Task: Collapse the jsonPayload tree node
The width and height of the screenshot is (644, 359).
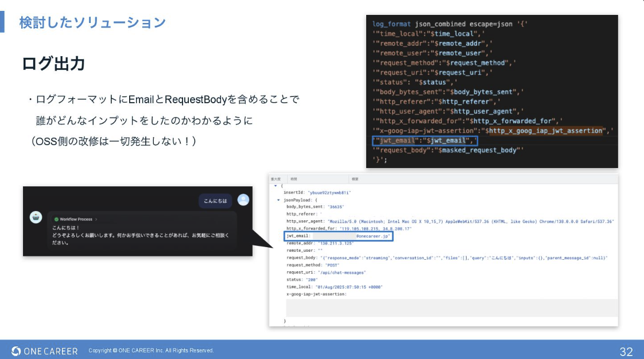Action: pos(278,200)
